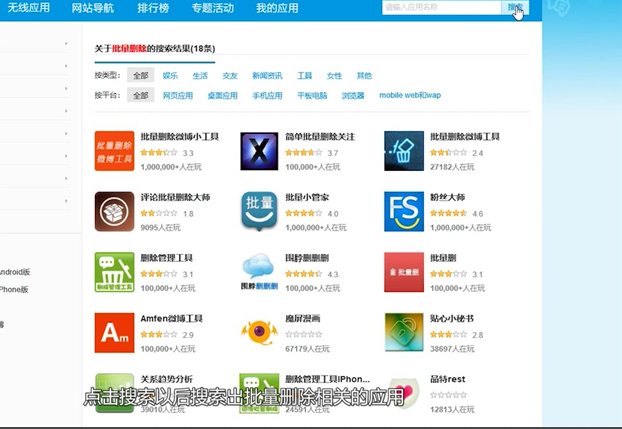Filter results by 工具 type
This screenshot has height=429, width=622.
pyautogui.click(x=305, y=75)
